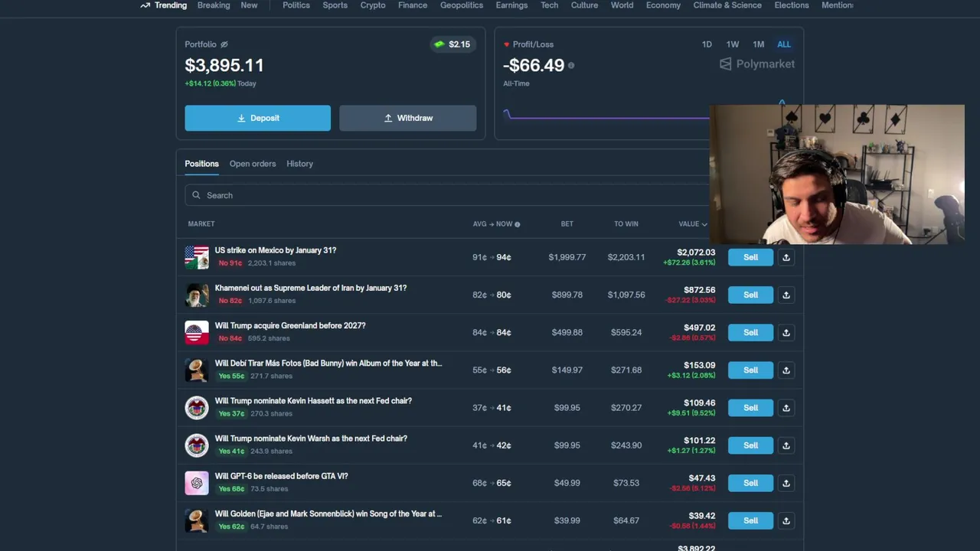Open the New category
This screenshot has height=551, width=980.
click(249, 5)
